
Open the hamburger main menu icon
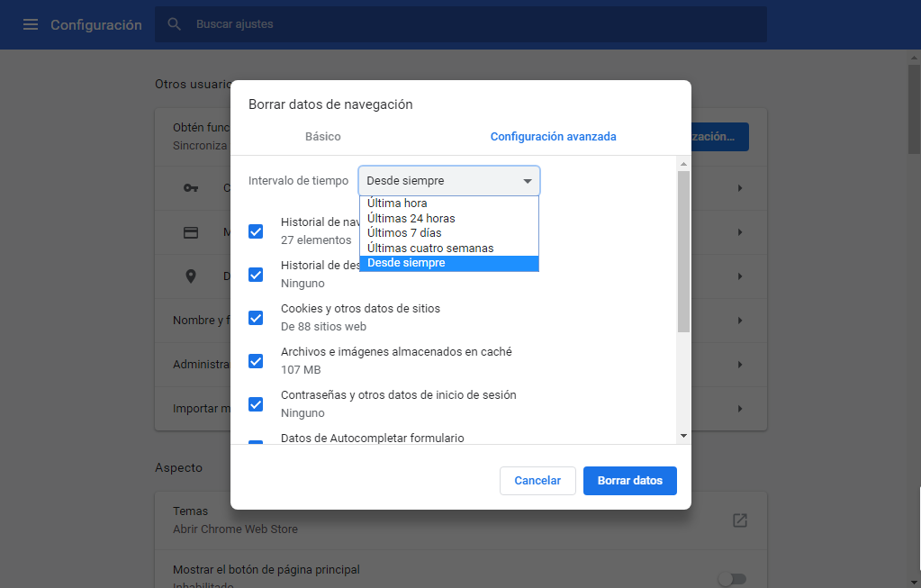tap(31, 24)
